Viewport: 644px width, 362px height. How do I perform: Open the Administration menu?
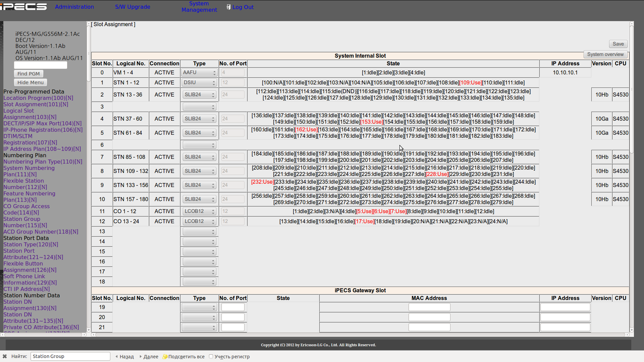74,7
